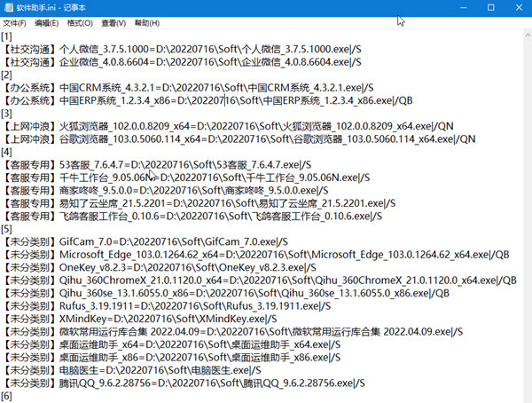The height and width of the screenshot is (403, 532).
Task: Click the Rufus_3.19.1911 line
Action: point(167,306)
